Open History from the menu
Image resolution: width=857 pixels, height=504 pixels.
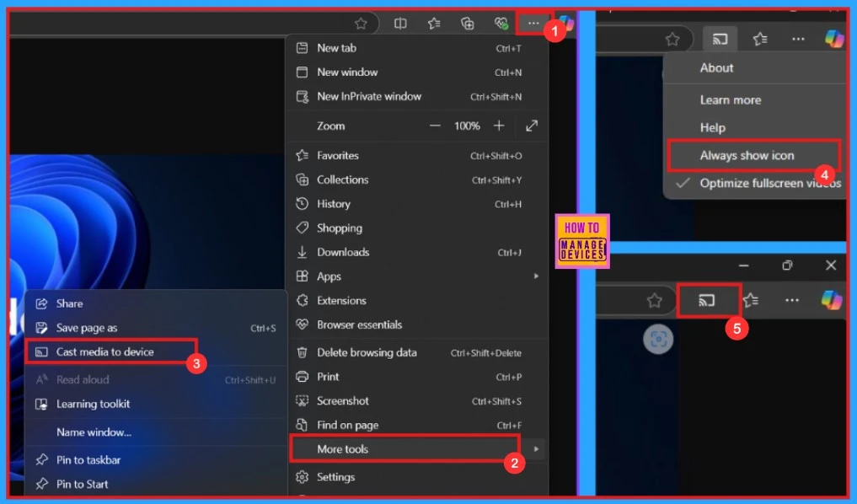click(x=417, y=204)
